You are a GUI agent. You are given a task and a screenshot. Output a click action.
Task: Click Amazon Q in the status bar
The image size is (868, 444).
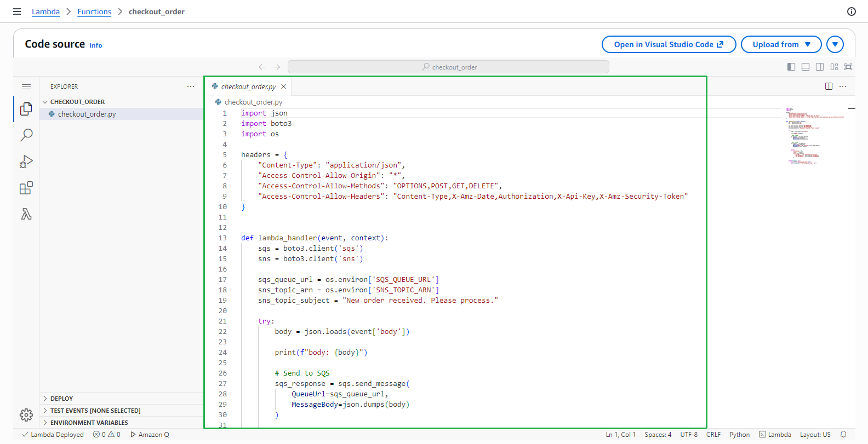pyautogui.click(x=150, y=434)
